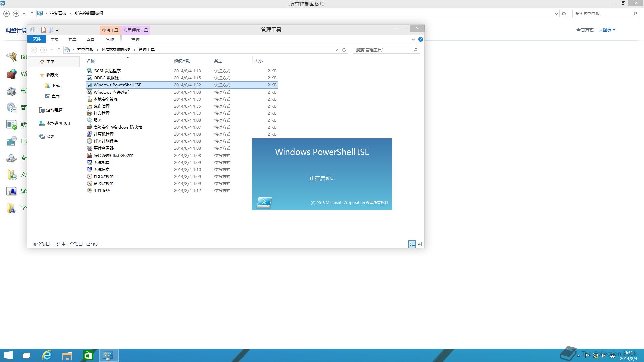Screen dimensions: 644x362
Task: Sort by 修改日期 column header
Action: (x=192, y=61)
